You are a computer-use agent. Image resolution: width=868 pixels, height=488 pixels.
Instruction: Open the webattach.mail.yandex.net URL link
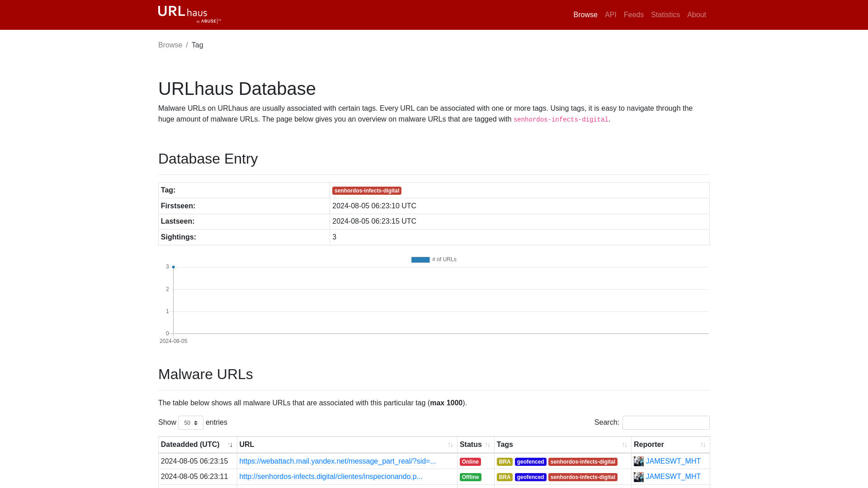337,461
